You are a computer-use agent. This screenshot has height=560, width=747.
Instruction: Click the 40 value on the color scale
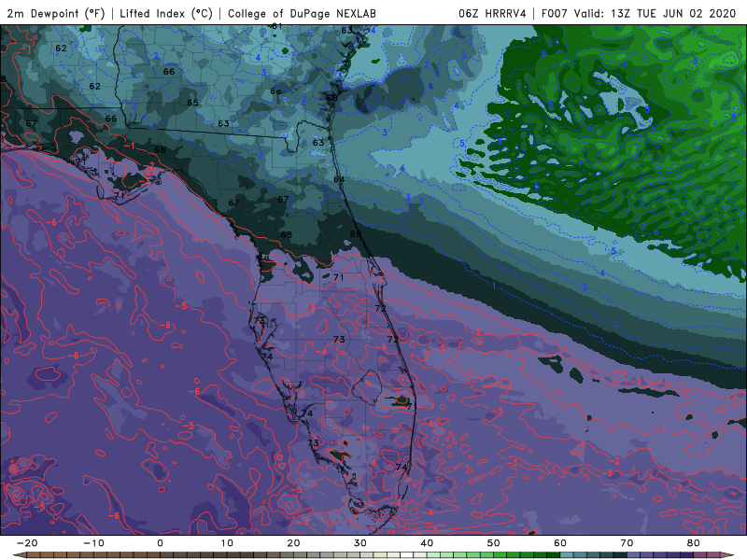click(x=427, y=543)
